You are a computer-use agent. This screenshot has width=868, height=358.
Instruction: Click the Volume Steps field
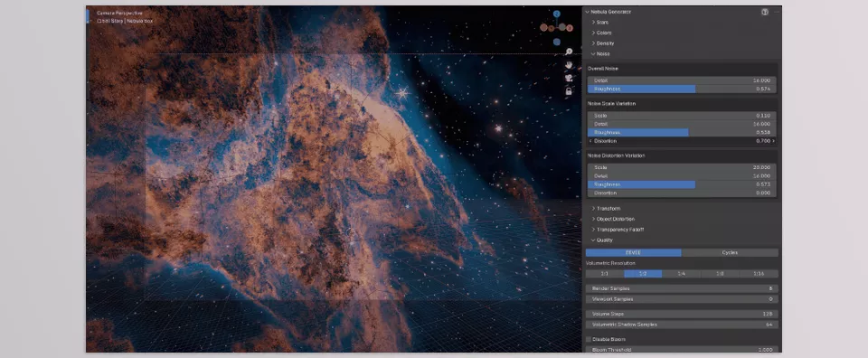click(682, 314)
